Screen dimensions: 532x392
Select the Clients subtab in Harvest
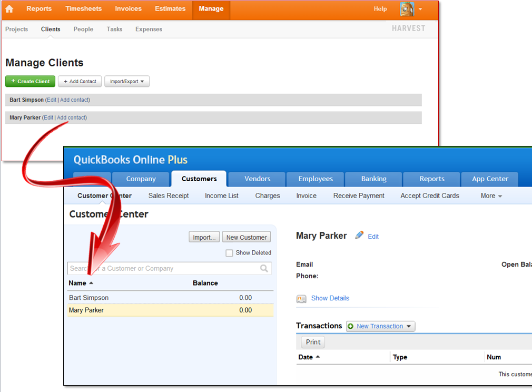point(51,29)
